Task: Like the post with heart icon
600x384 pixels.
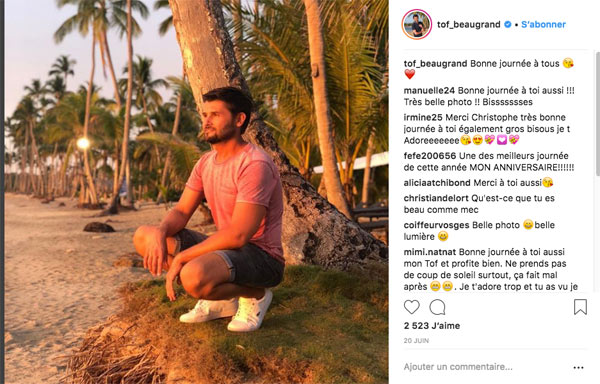Action: [412, 307]
